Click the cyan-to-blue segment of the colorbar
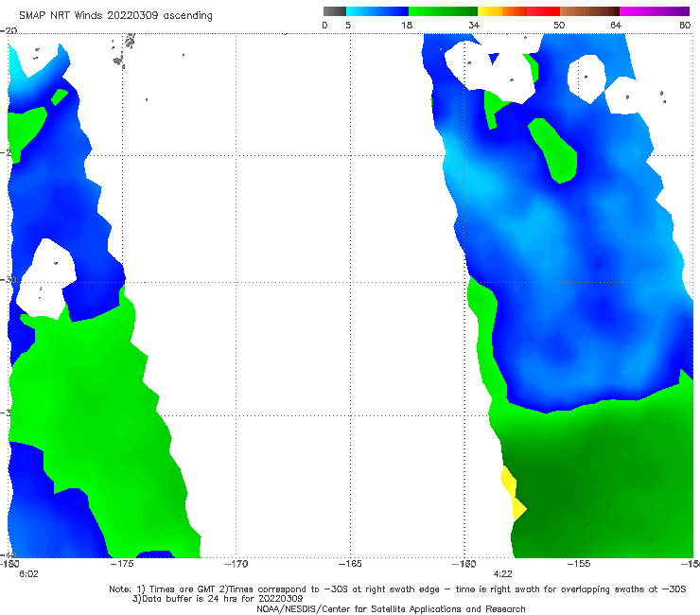The image size is (700, 615). coord(377,11)
